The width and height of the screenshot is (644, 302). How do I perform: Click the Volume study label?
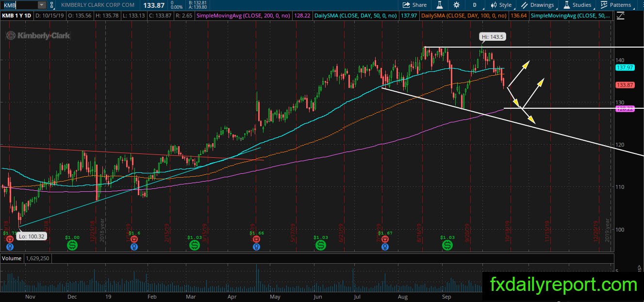click(x=11, y=258)
